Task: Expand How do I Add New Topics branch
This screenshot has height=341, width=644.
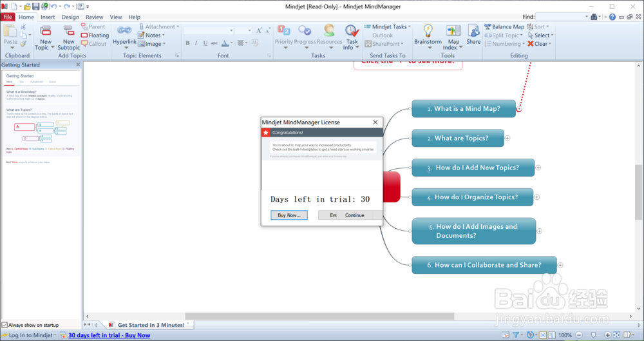Action: tap(538, 168)
